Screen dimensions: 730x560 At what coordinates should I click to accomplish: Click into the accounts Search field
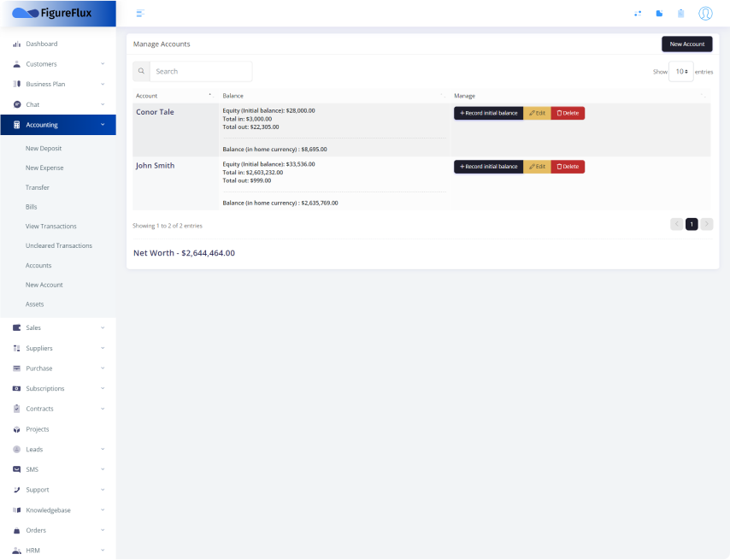tap(201, 72)
